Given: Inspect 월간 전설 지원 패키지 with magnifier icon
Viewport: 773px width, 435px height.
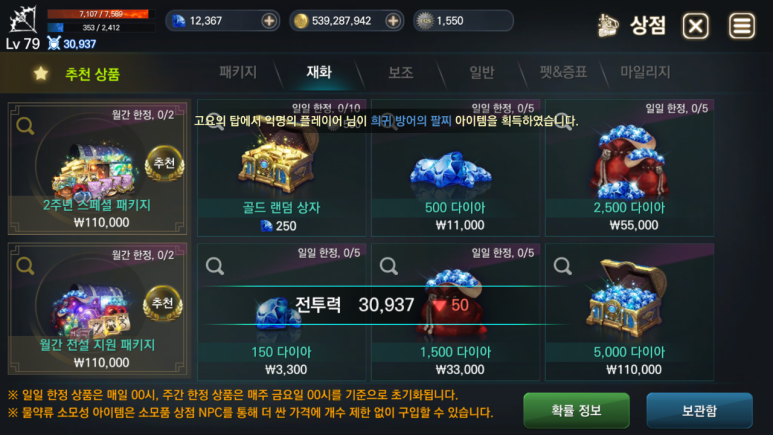Looking at the screenshot, I should (25, 266).
